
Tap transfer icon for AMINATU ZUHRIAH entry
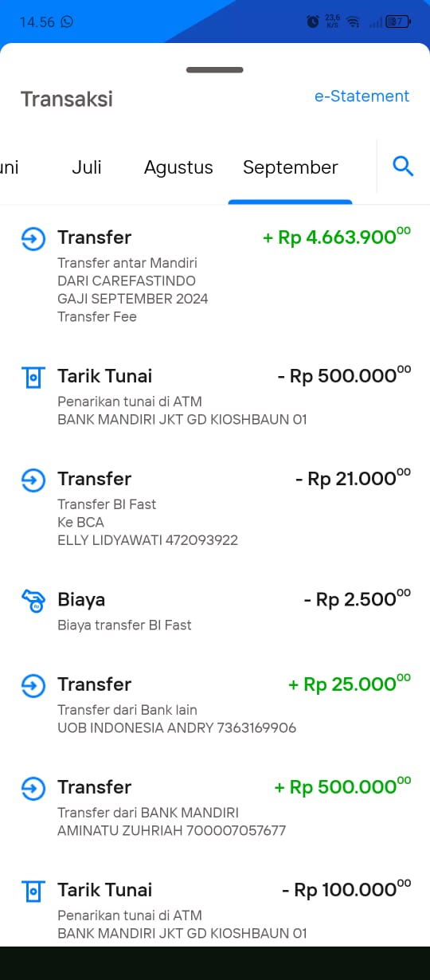coord(33,788)
